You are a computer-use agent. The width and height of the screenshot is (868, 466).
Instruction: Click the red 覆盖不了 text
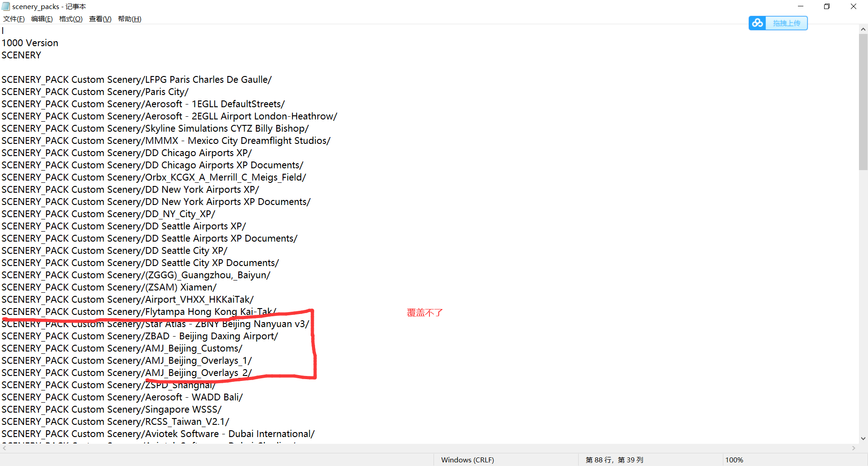(x=425, y=313)
